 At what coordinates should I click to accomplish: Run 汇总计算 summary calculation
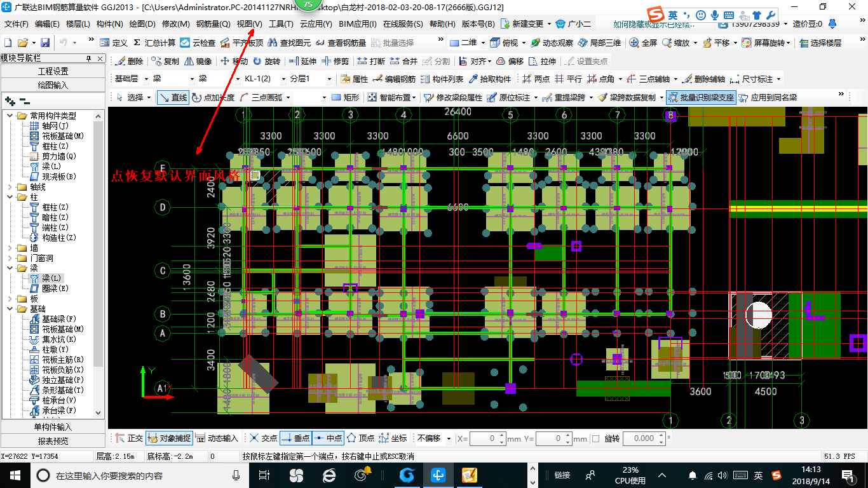click(154, 43)
